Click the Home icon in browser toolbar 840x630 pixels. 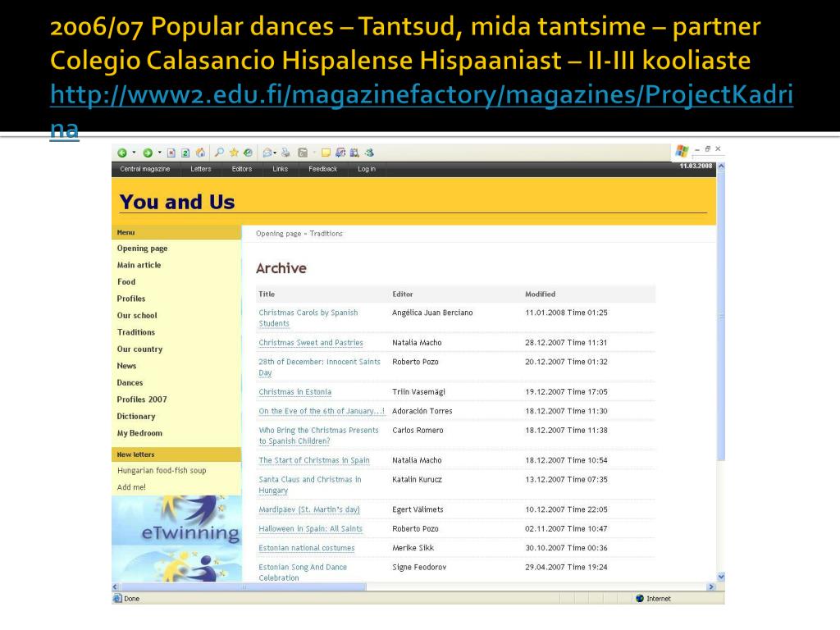(x=200, y=153)
